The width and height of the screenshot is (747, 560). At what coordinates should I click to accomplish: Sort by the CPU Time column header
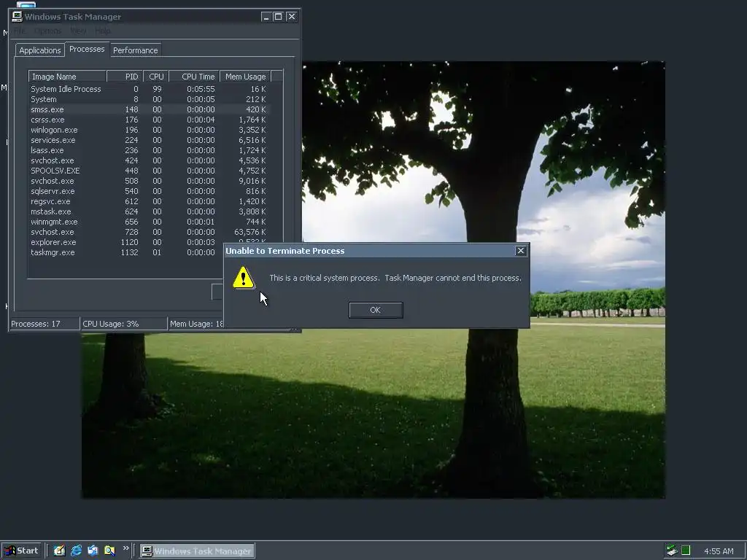click(x=194, y=77)
